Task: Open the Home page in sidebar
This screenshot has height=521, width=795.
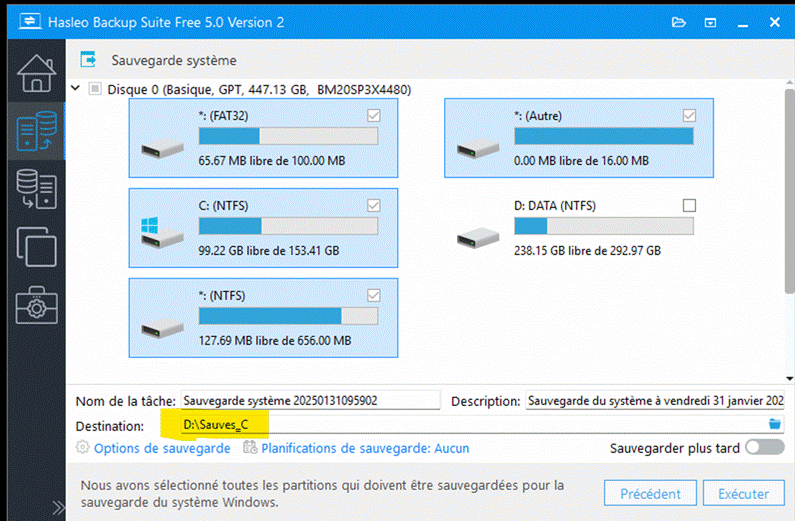Action: pyautogui.click(x=36, y=73)
